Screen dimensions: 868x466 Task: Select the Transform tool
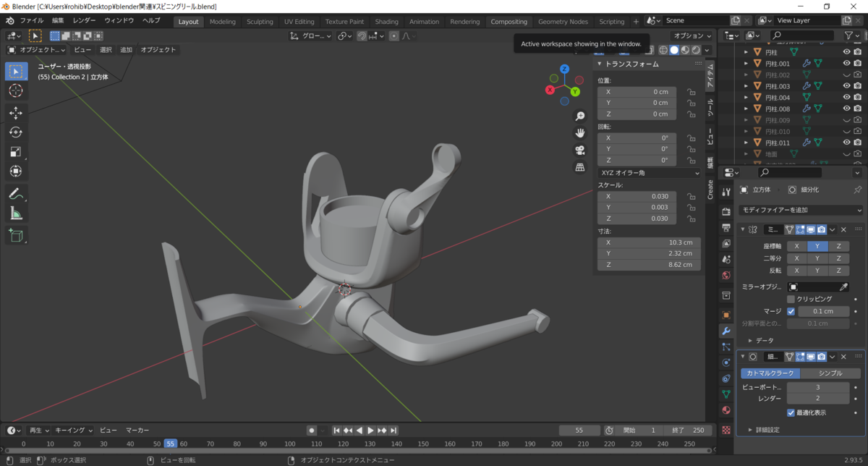16,171
